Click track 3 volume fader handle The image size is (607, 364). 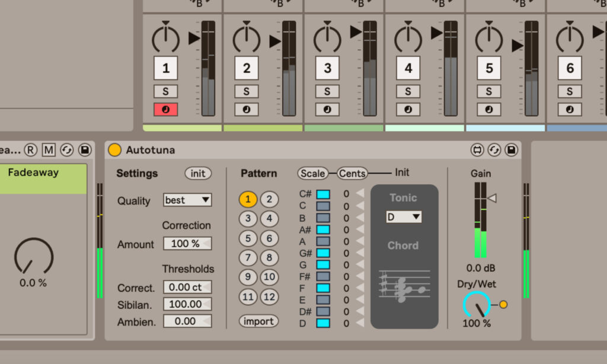[356, 32]
